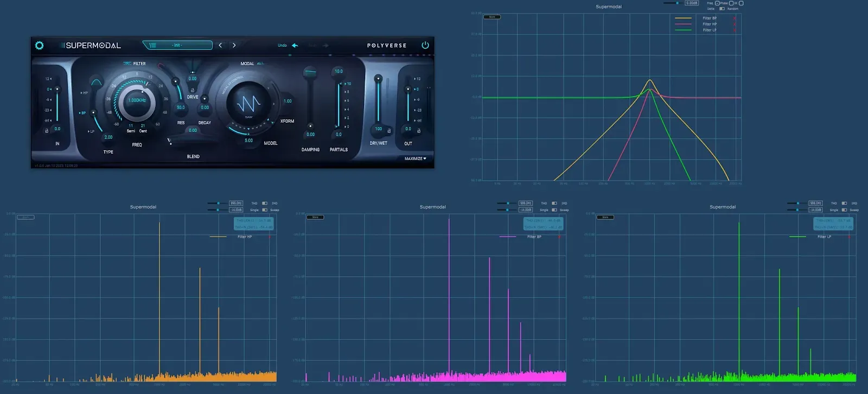Enable the Freq checkbox in top graph
Image resolution: width=868 pixels, height=394 pixels.
[717, 3]
